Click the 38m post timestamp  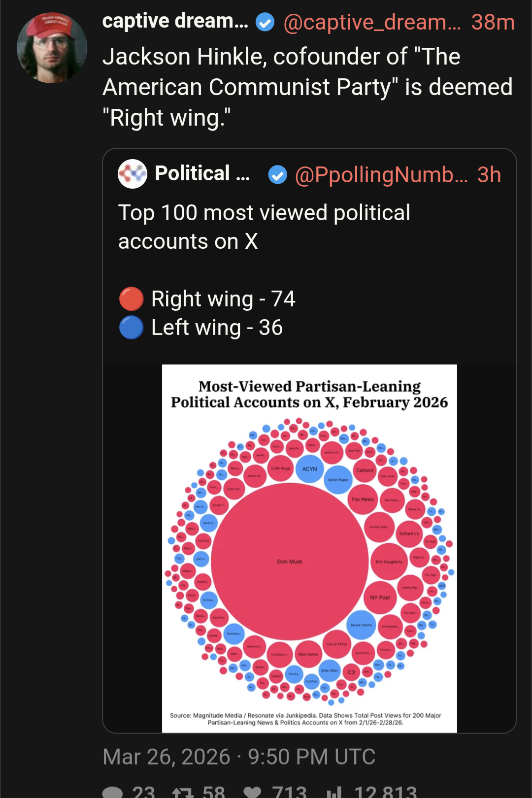pyautogui.click(x=493, y=22)
